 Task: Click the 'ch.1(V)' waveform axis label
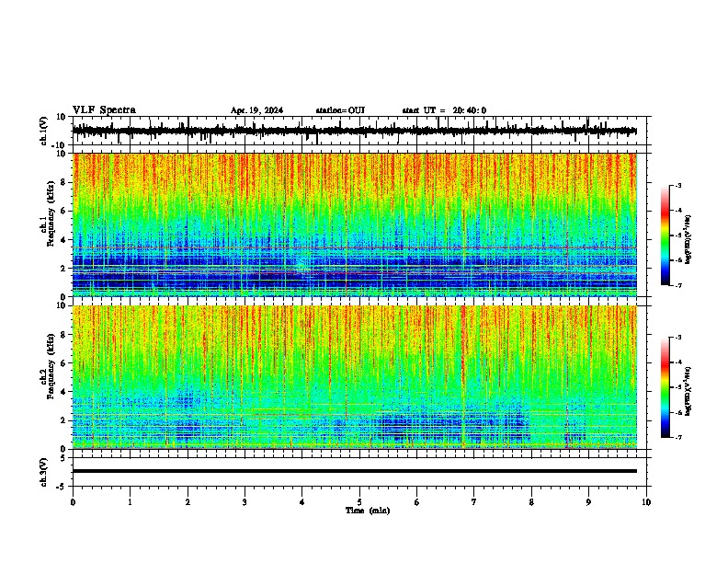point(44,131)
